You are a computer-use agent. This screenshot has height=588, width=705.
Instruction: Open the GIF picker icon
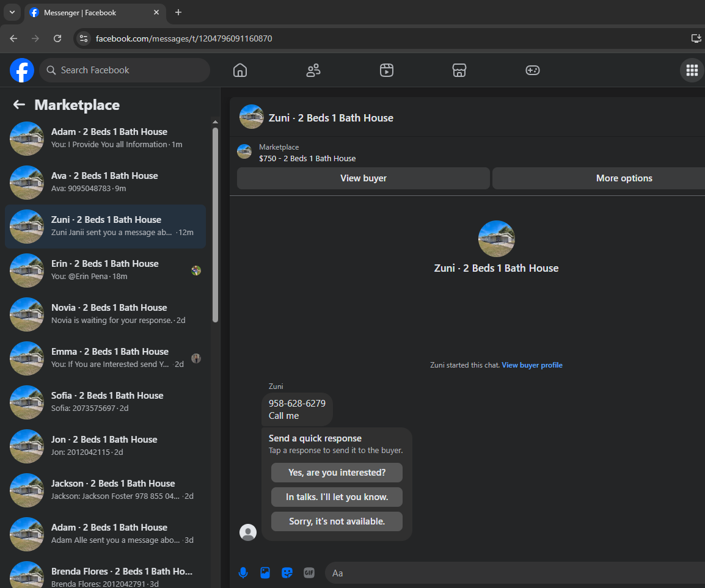pos(309,573)
